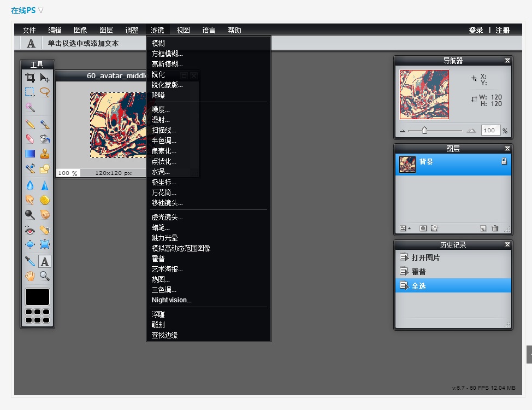Select the pink Eraser tool

[x=30, y=139]
